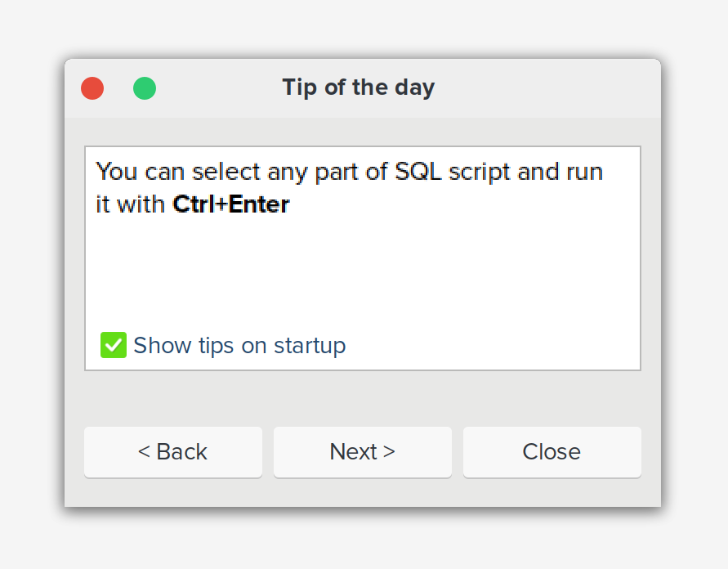Click the Show tips on startup label
This screenshot has width=728, height=569.
[x=239, y=345]
